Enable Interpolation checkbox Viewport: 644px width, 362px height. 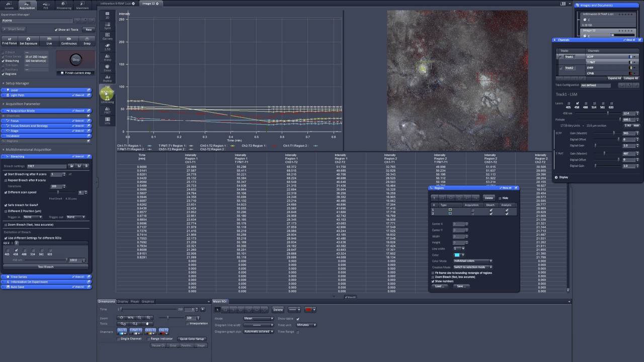188,323
